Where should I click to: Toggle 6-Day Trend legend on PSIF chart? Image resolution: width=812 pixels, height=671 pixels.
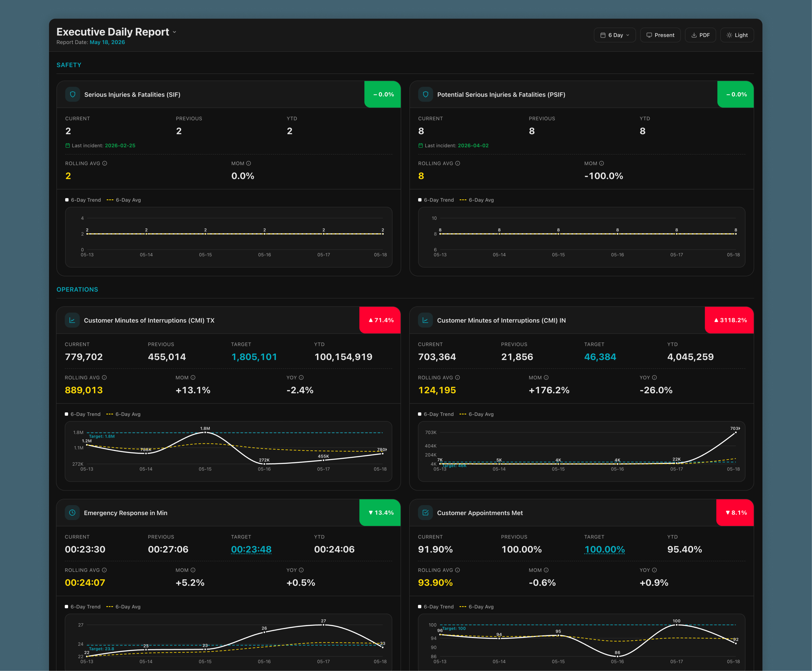pyautogui.click(x=436, y=200)
